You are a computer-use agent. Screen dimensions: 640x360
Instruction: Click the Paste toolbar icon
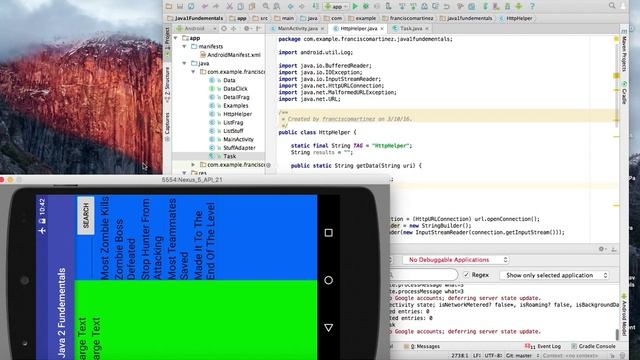pos(251,6)
